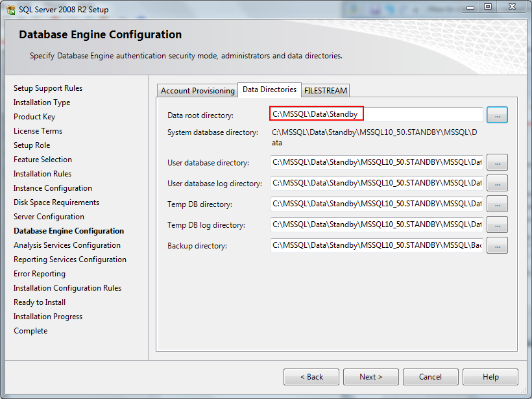Click the Installation Progress step
Image resolution: width=532 pixels, height=399 pixels.
click(x=48, y=316)
